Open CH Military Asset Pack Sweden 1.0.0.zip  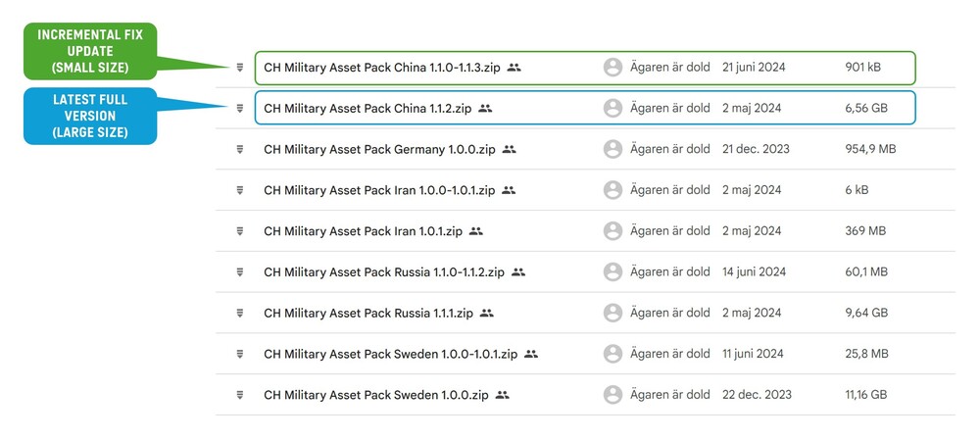pyautogui.click(x=375, y=395)
